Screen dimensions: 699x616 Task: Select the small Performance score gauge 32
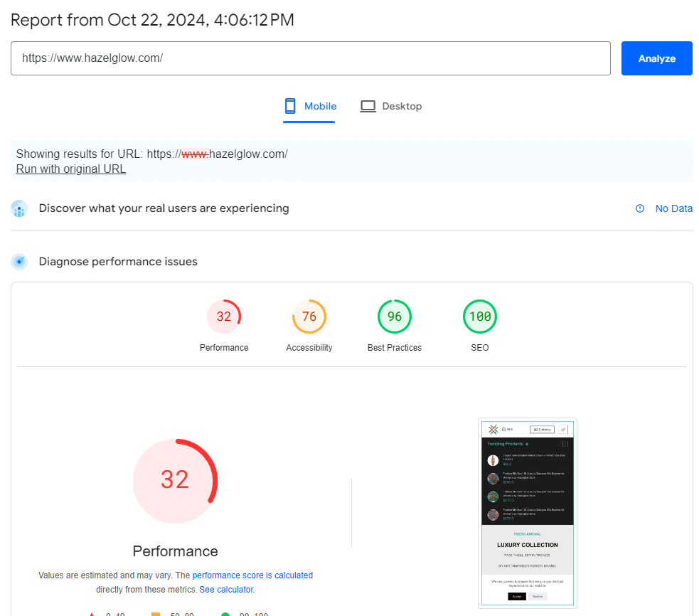click(x=224, y=317)
